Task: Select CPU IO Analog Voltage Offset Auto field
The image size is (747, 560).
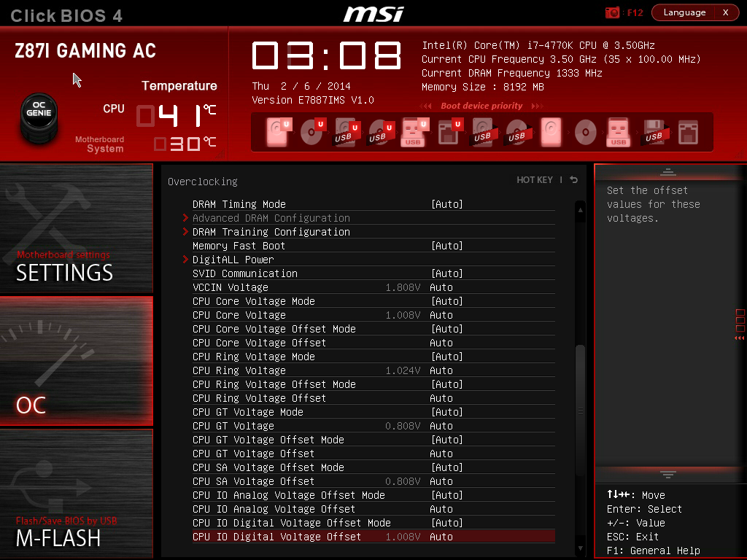Action: (x=441, y=509)
